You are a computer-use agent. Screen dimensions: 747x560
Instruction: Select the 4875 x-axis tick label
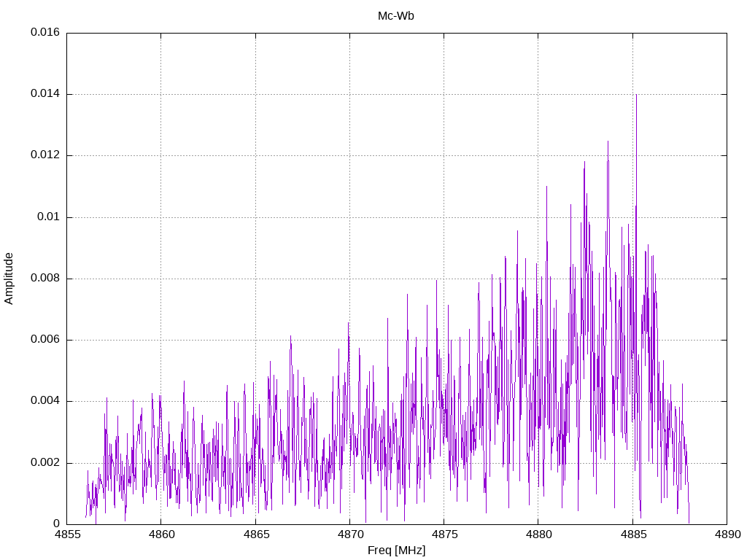[x=444, y=534]
